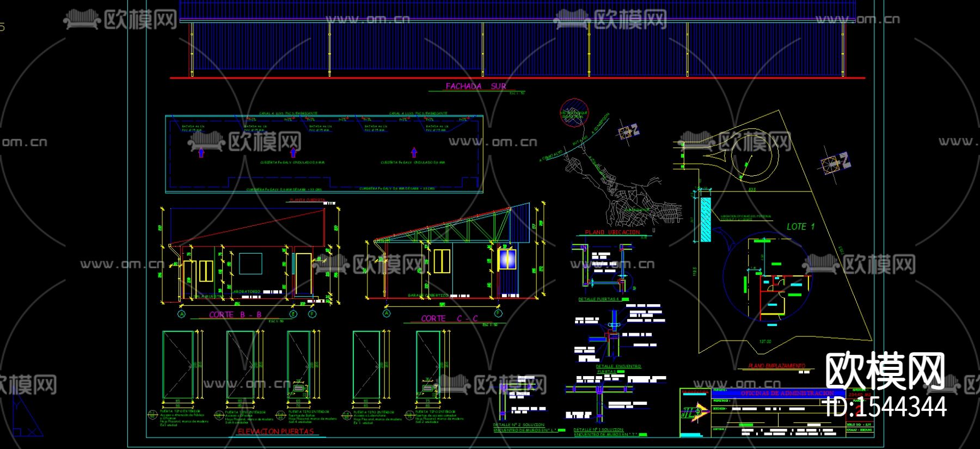Click grid bubble A under Corte C-C

click(387, 314)
